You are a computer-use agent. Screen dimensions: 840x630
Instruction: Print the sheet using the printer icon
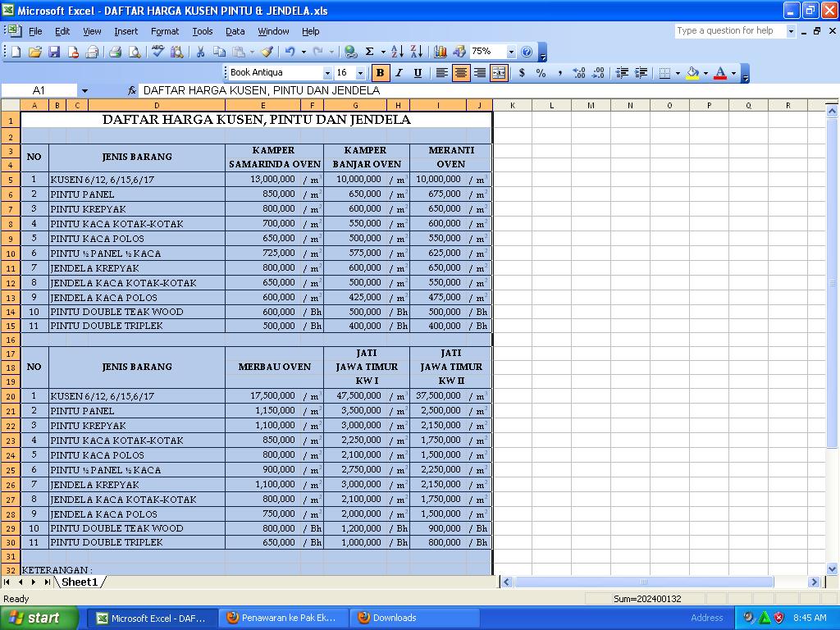click(x=115, y=52)
